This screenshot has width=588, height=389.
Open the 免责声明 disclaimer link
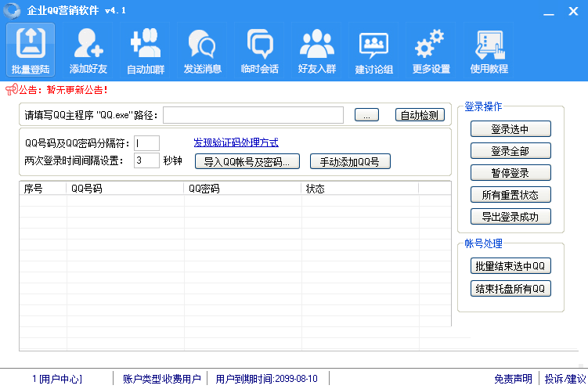[x=513, y=379]
